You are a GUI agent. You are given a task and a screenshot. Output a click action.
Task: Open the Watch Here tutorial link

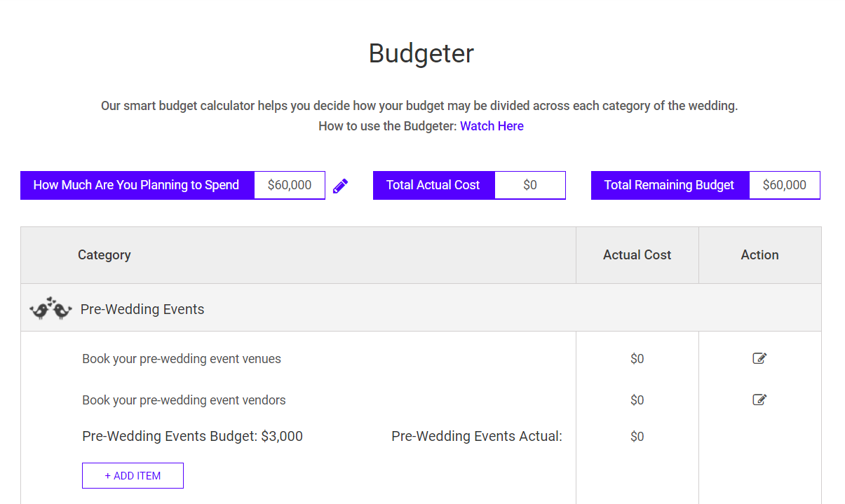pos(492,126)
